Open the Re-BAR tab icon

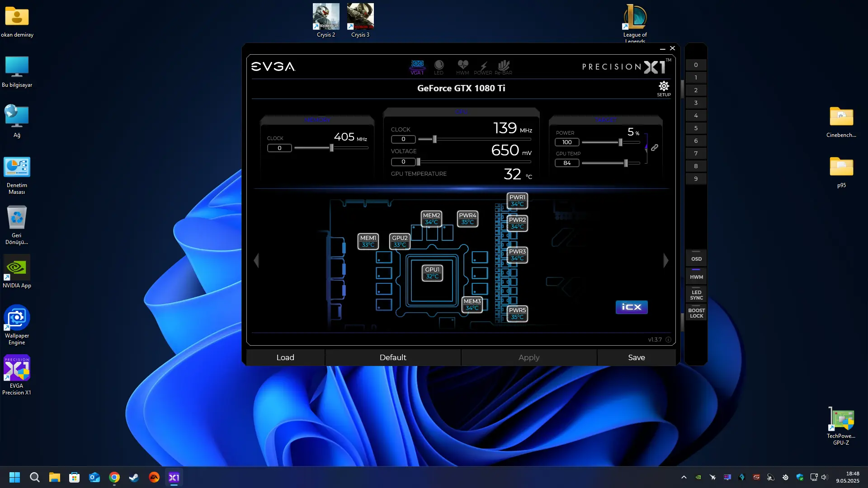(x=503, y=67)
